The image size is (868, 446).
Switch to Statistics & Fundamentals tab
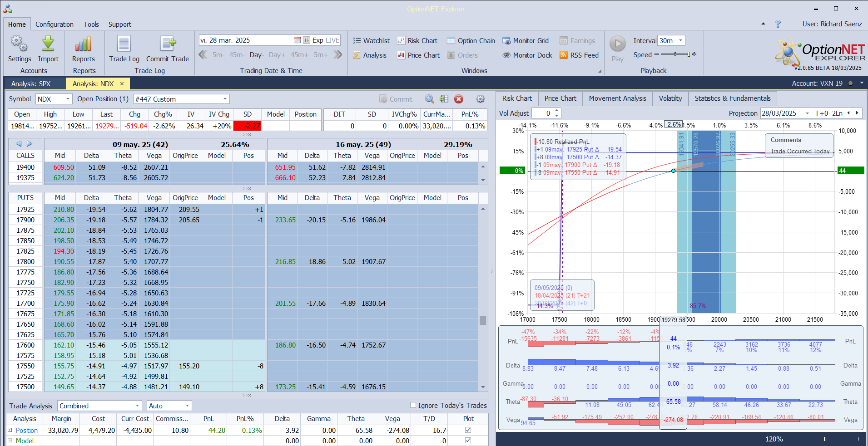coord(732,98)
